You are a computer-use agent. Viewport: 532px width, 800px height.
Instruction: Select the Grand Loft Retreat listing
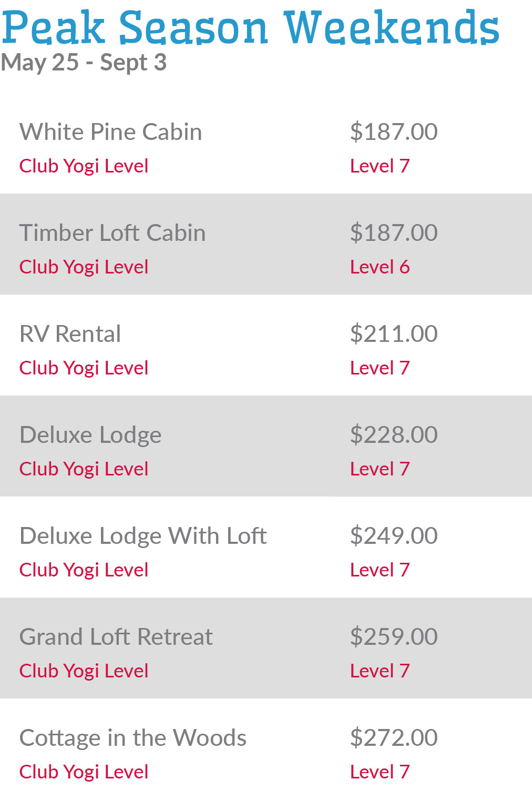[x=116, y=637]
